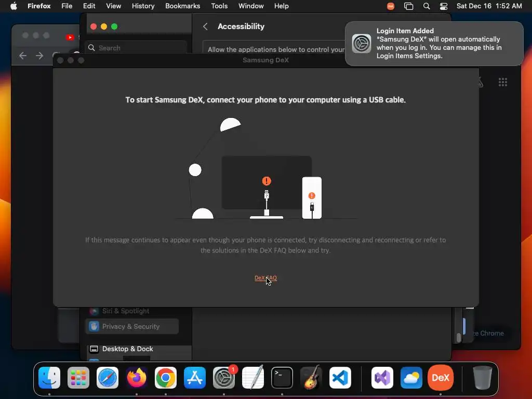532x399 pixels.
Task: Open the View menu
Action: (113, 6)
